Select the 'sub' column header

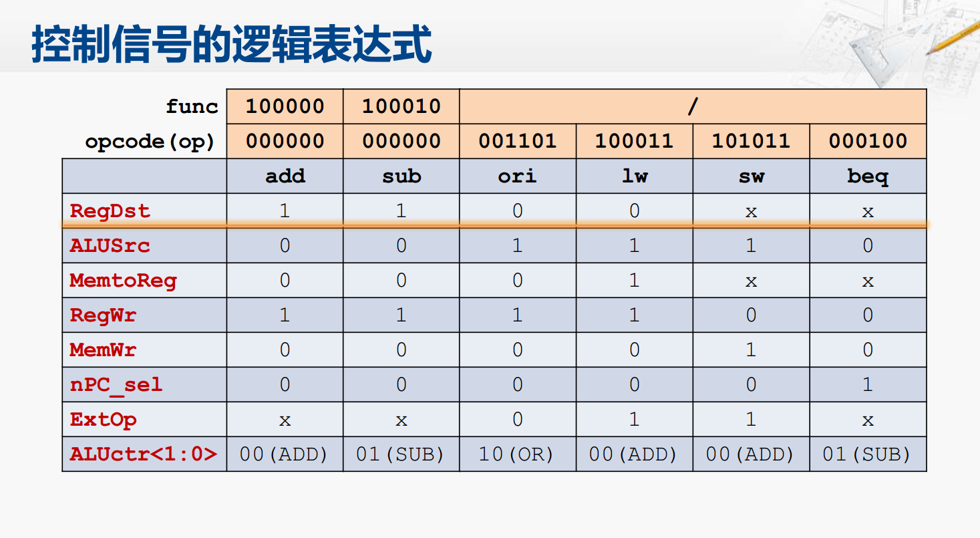pos(401,176)
